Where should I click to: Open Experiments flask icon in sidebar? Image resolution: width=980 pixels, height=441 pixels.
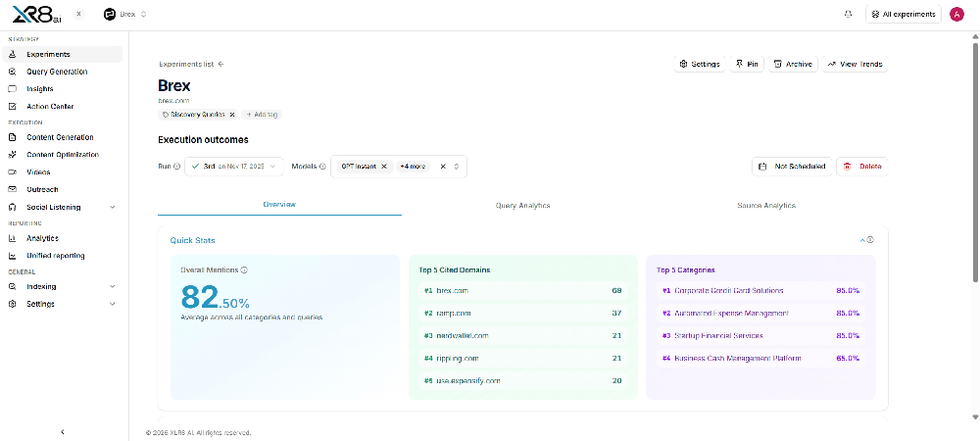(x=13, y=54)
